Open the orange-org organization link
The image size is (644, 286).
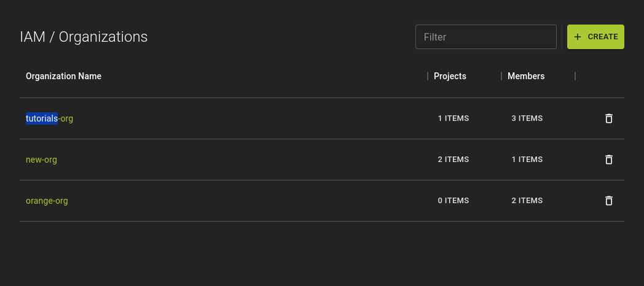point(47,201)
